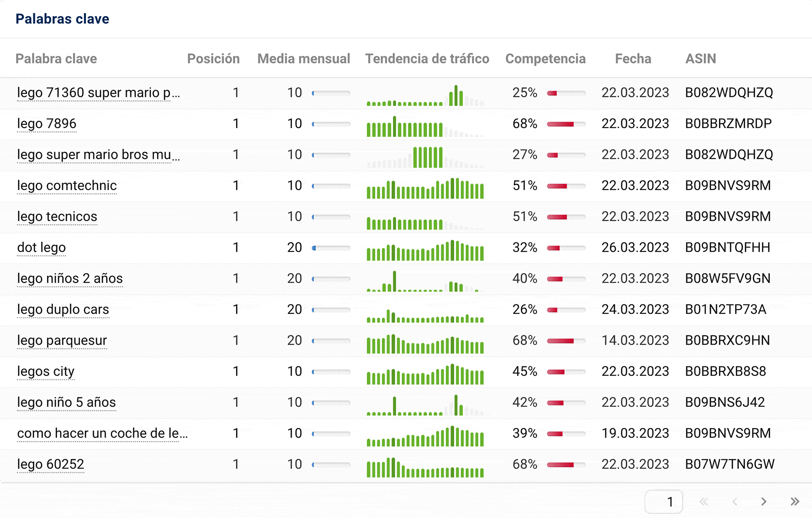
Task: Sort by Competencia column header
Action: coord(545,59)
